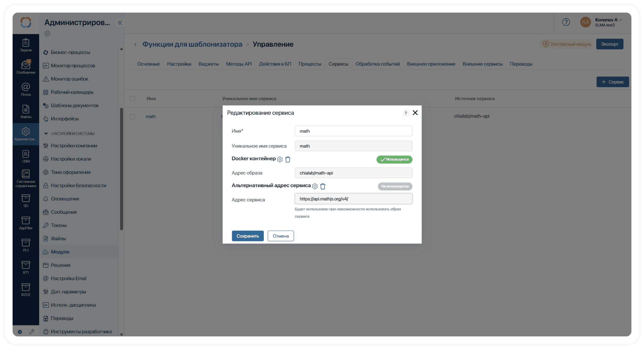The image size is (644, 349).
Task: Click Отмена to discard changes
Action: pyautogui.click(x=280, y=236)
